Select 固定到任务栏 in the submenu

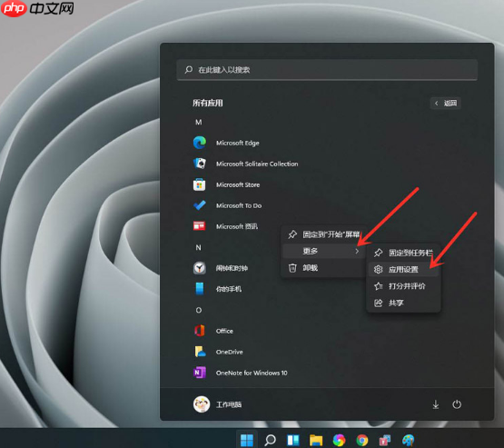(x=404, y=253)
